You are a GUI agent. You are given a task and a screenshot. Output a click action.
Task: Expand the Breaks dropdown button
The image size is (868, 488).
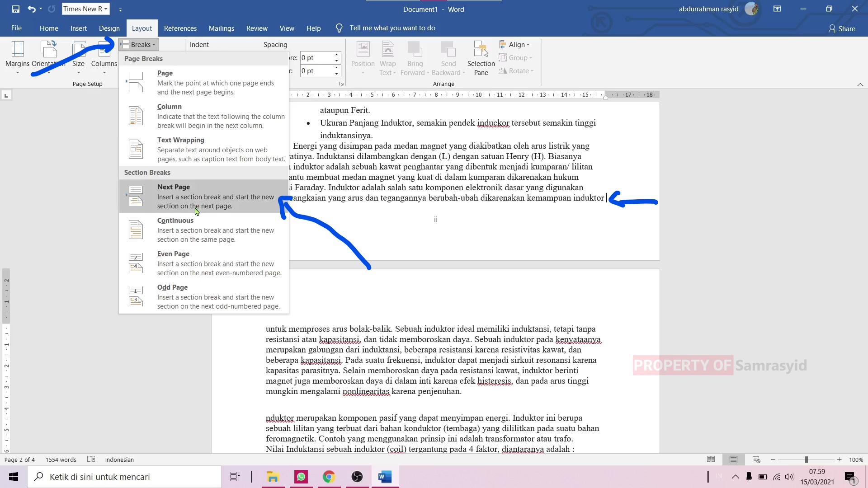[x=139, y=44]
